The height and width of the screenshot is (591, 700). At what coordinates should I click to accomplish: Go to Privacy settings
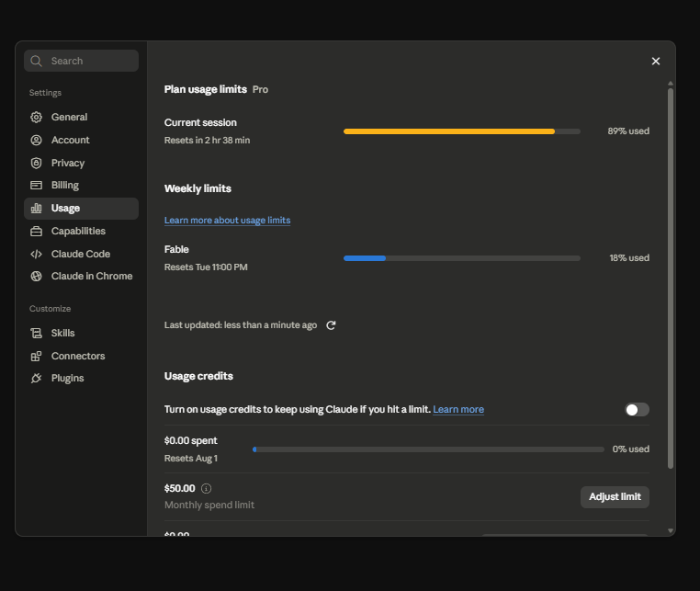[81, 163]
